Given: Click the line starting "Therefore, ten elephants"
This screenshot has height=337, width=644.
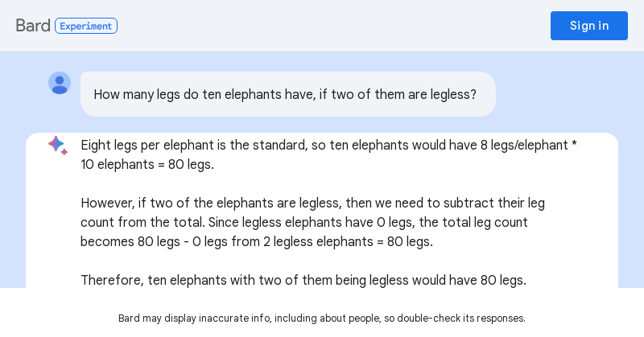Looking at the screenshot, I should tap(303, 281).
